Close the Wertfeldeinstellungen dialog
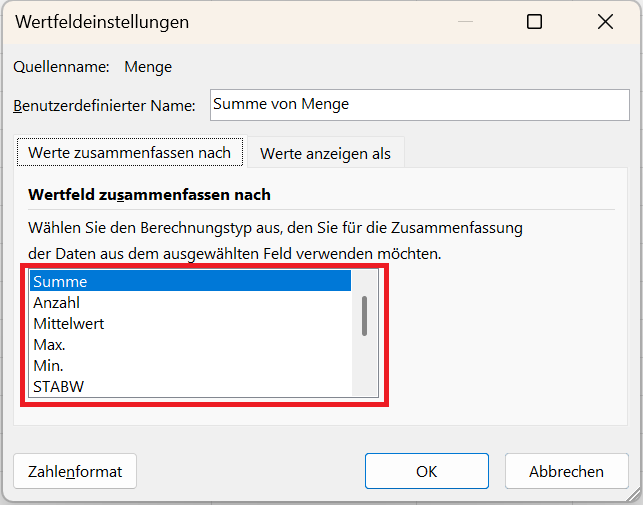This screenshot has height=505, width=643. pos(604,22)
